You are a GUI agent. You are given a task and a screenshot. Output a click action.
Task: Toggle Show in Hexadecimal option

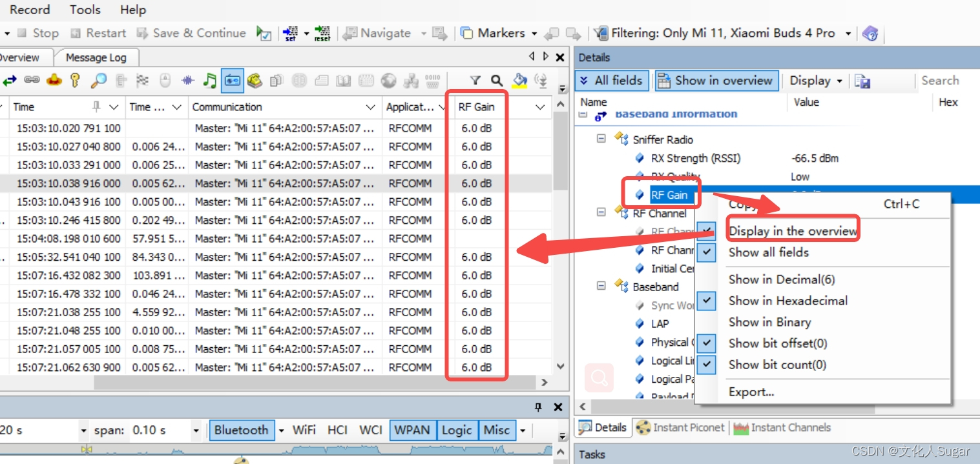tap(787, 301)
